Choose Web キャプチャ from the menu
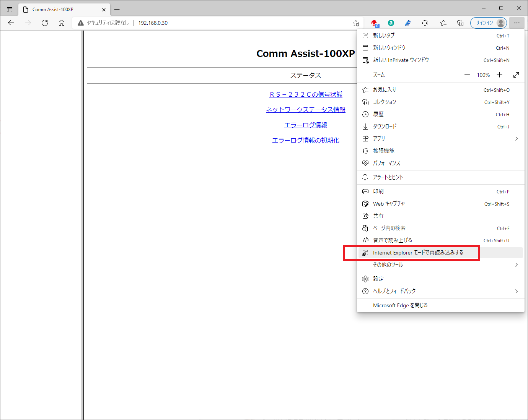The width and height of the screenshot is (528, 420). (x=440, y=204)
